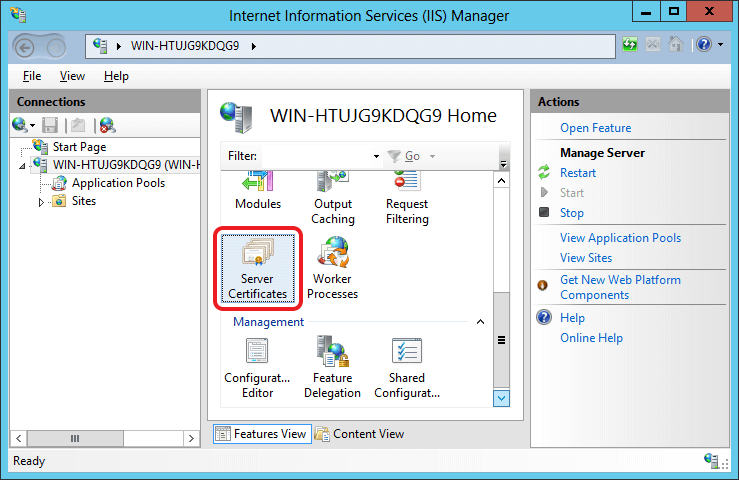Click the Up folder icon in Connections toolbar
The height and width of the screenshot is (480, 739).
[x=78, y=125]
